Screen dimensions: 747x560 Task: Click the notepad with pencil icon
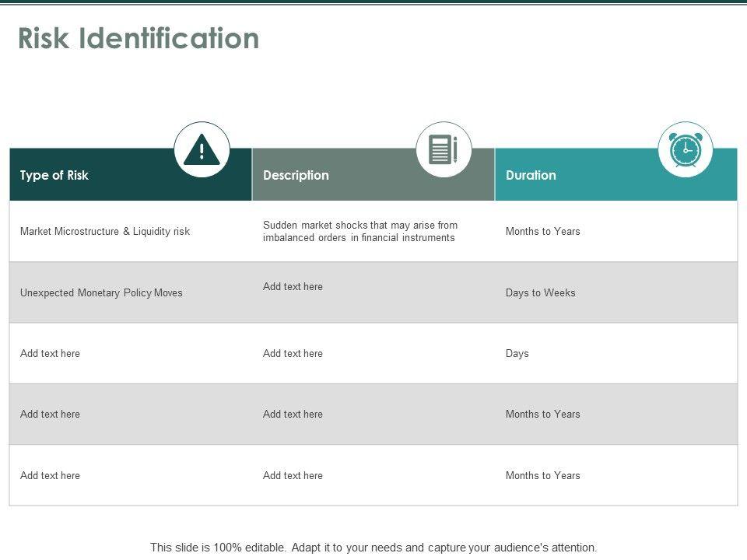point(444,149)
